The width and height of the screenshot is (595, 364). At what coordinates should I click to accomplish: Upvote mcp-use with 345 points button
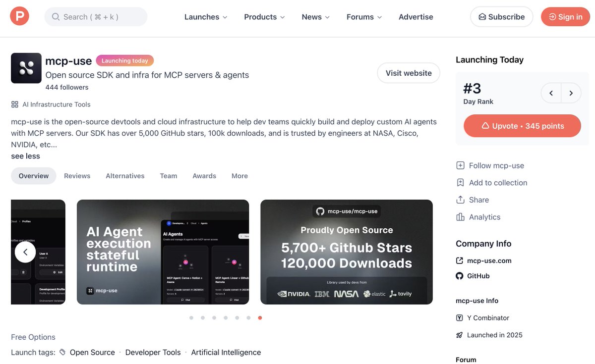[522, 126]
